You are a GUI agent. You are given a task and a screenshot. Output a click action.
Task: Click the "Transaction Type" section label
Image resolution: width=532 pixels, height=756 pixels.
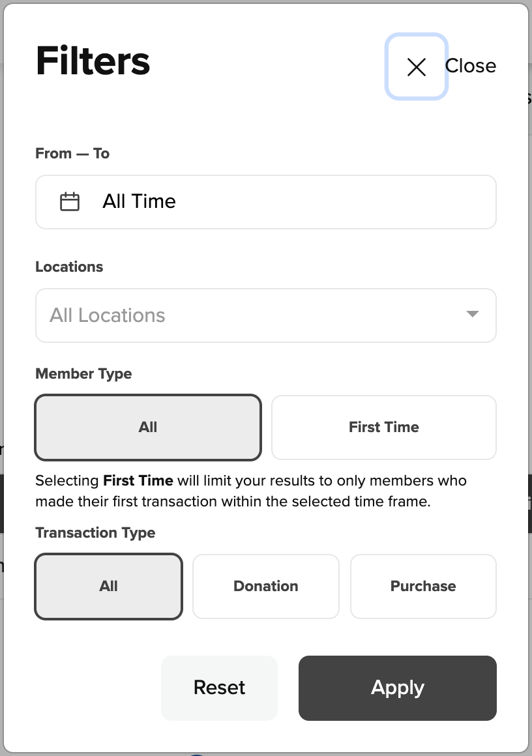point(95,533)
